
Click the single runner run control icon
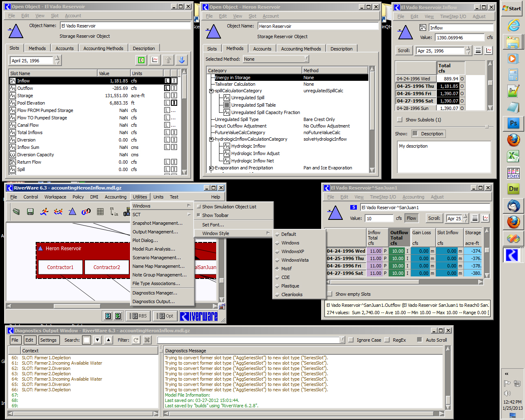(44, 212)
